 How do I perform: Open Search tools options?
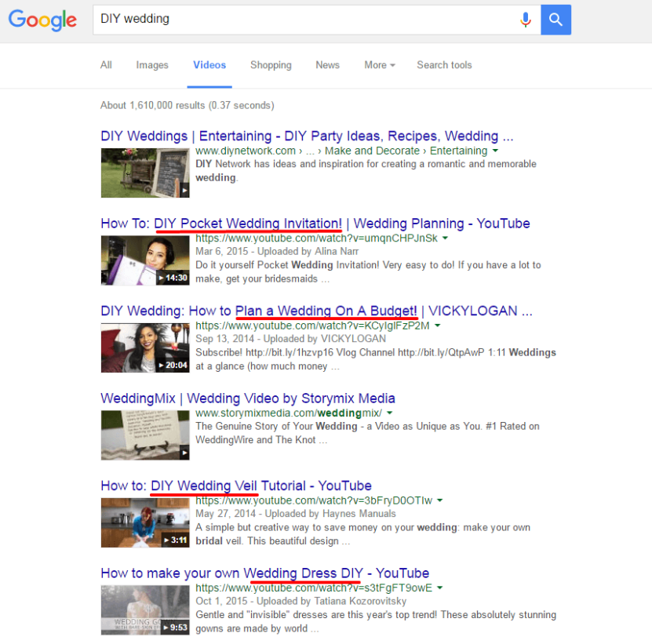point(445,65)
